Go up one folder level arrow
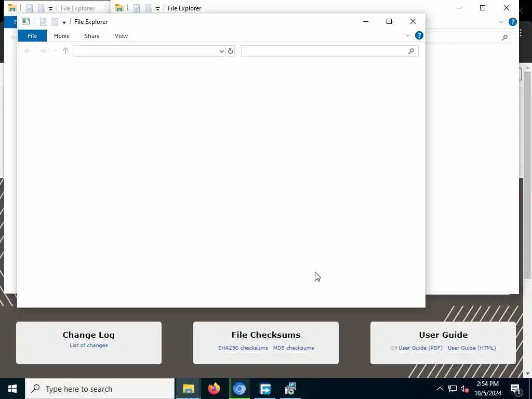The height and width of the screenshot is (399, 532). (x=65, y=51)
